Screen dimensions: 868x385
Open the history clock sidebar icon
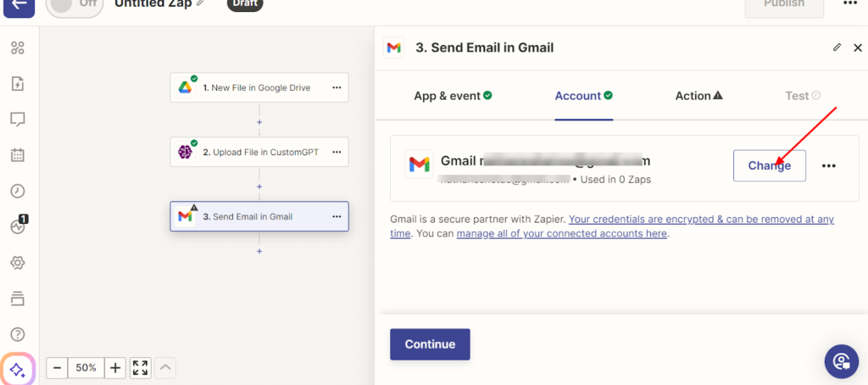[18, 191]
